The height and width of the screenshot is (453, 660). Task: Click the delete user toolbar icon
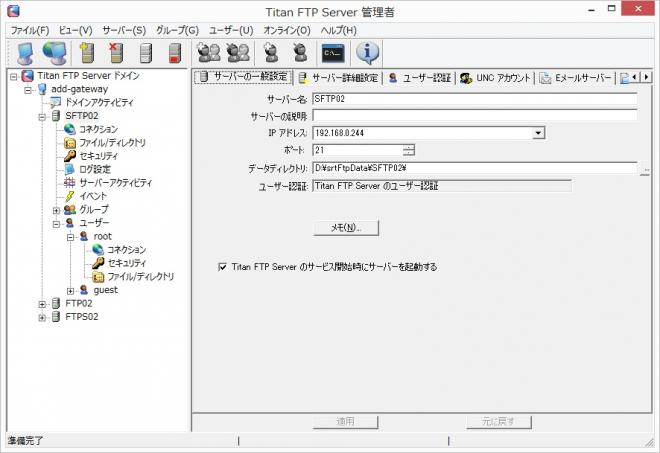(300, 53)
